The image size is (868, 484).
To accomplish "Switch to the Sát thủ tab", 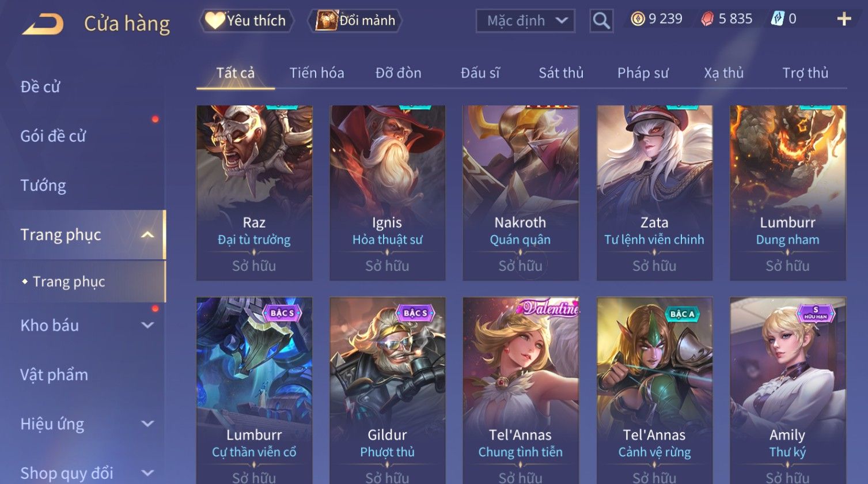I will coord(561,73).
